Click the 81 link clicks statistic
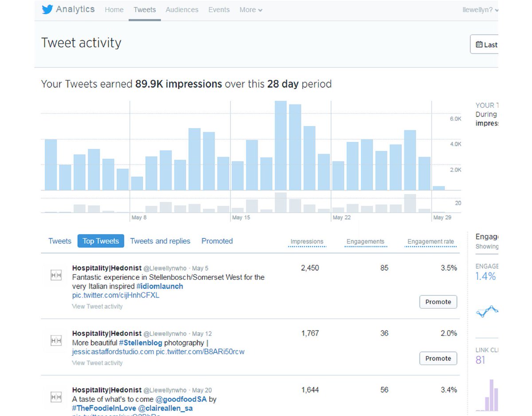The width and height of the screenshot is (532, 416). [x=481, y=360]
